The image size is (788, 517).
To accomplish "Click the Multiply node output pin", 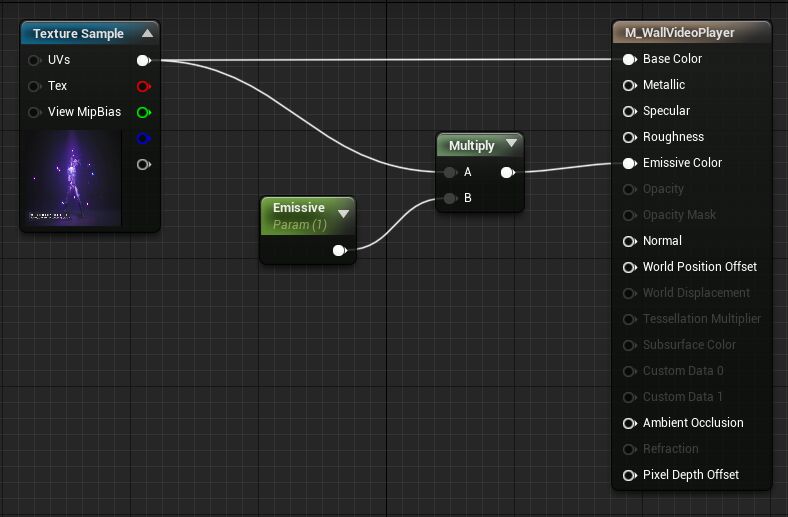I will pos(508,173).
